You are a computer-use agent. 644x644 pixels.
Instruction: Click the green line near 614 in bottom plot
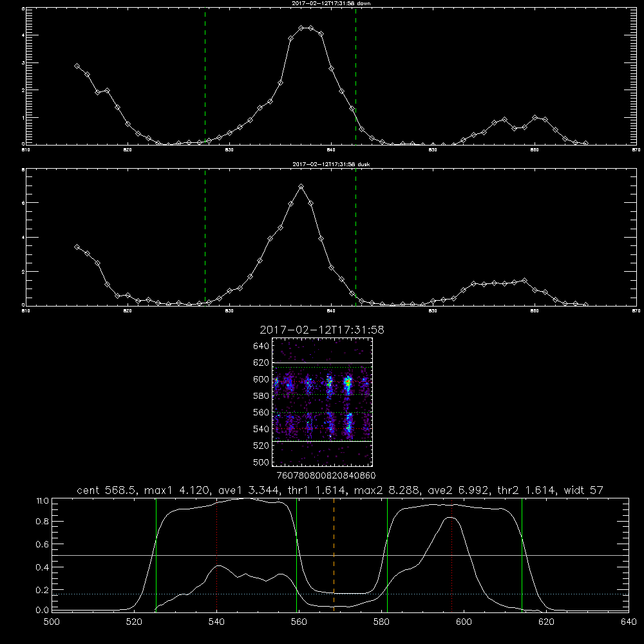click(x=522, y=554)
